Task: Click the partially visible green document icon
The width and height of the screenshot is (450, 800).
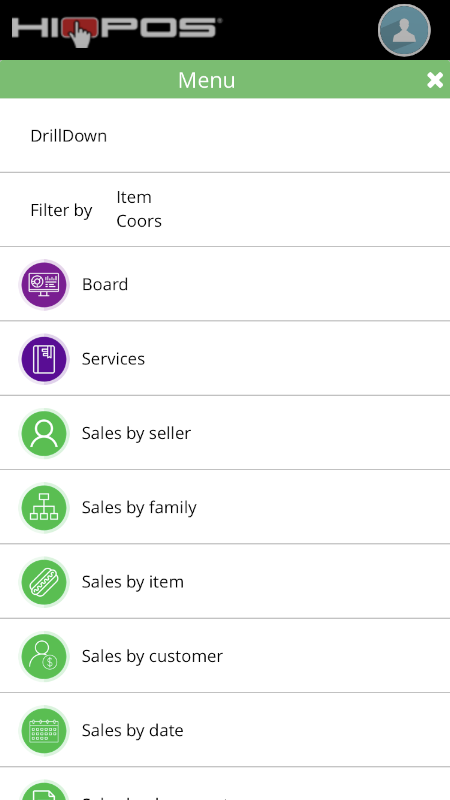Action: click(44, 790)
